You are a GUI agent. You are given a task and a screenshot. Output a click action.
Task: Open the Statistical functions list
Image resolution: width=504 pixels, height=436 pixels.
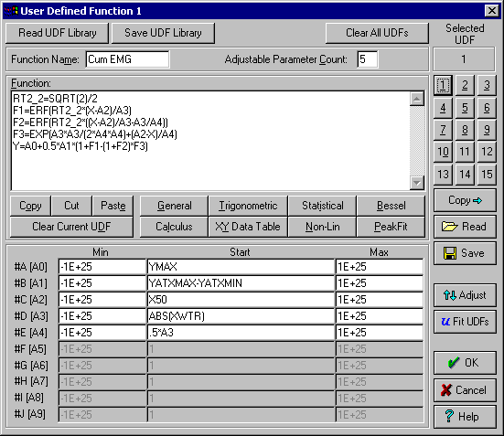coord(322,206)
